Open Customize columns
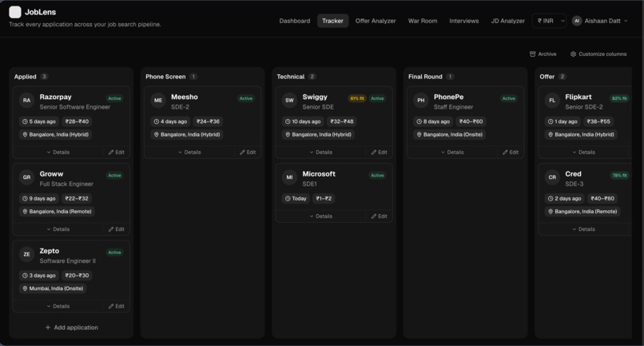Image resolution: width=644 pixels, height=346 pixels. coord(598,54)
